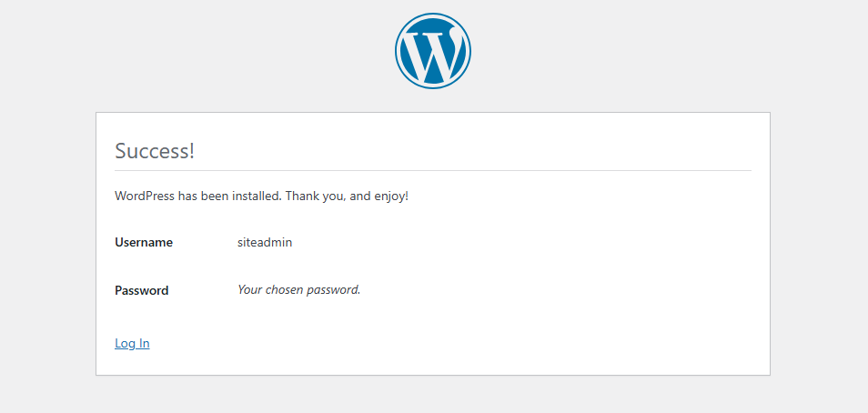This screenshot has height=413, width=868.
Task: Click the italic word "Your"
Action: point(250,290)
